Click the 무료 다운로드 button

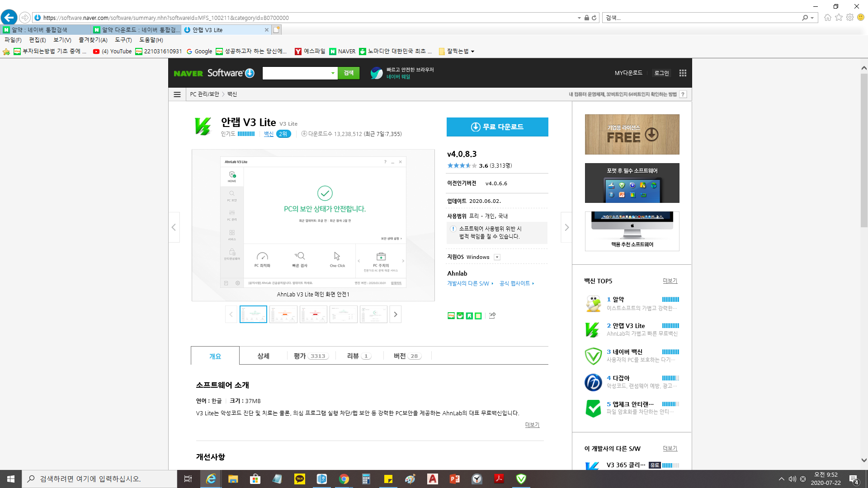[x=497, y=127]
